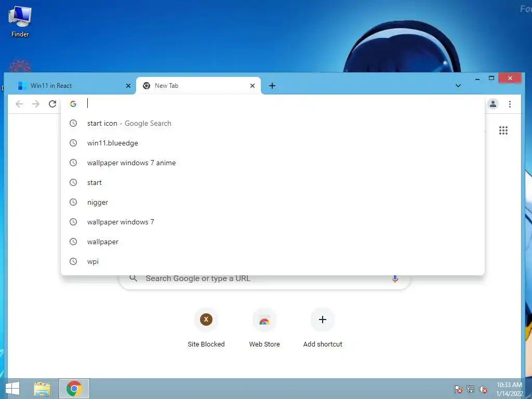
Task: Open the Google apps grid
Action: point(503,130)
